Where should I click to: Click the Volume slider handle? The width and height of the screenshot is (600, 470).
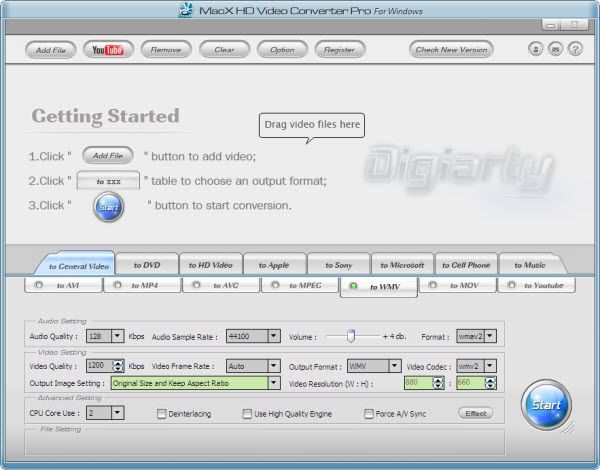(352, 336)
